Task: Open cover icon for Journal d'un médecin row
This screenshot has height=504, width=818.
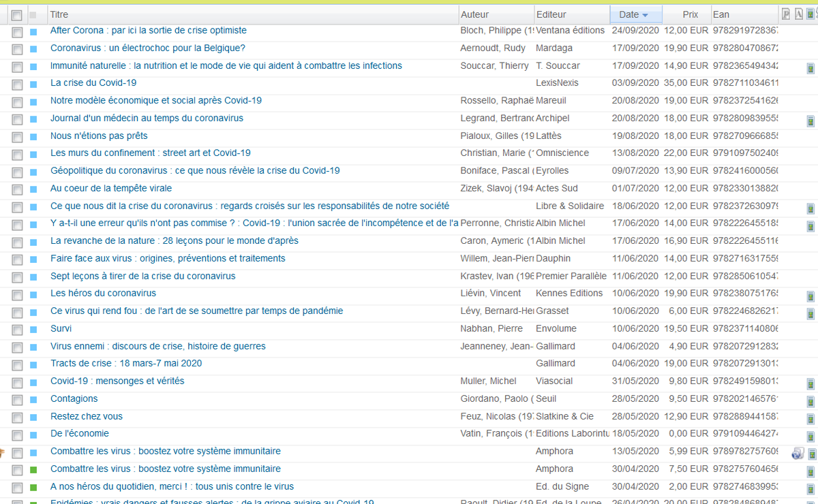Action: coord(811,121)
